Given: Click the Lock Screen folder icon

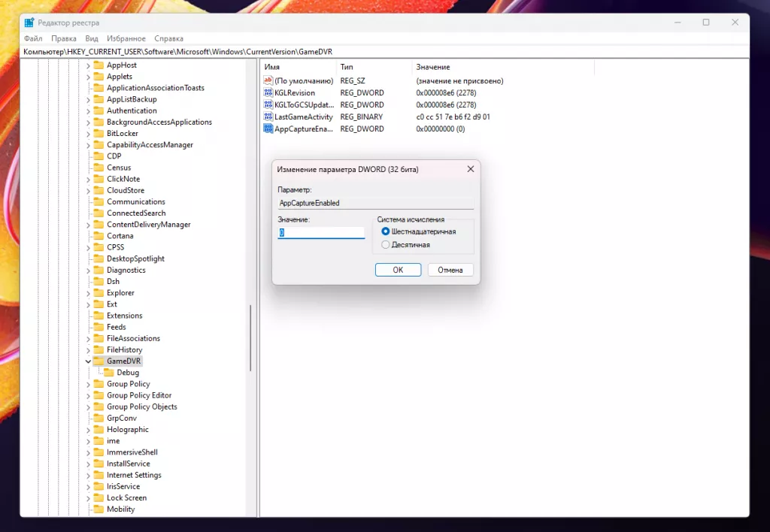Looking at the screenshot, I should 99,497.
